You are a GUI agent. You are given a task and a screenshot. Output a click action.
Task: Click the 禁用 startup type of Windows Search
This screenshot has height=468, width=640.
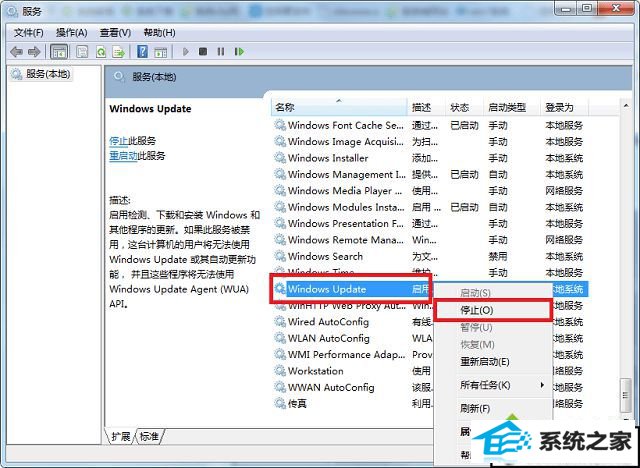point(498,256)
